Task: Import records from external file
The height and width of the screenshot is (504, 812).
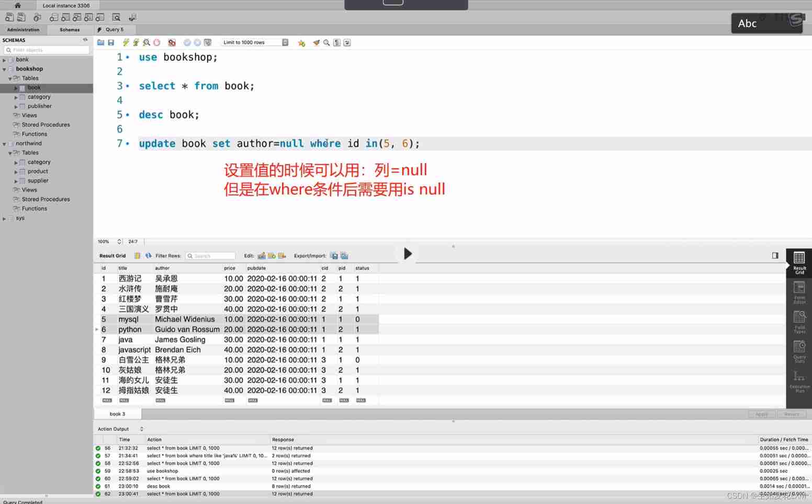Action: pyautogui.click(x=344, y=256)
